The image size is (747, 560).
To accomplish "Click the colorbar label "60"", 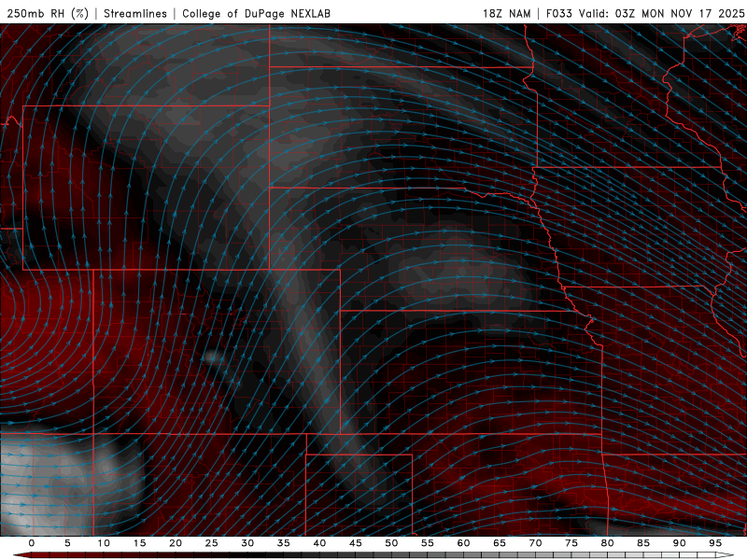I will [463, 543].
